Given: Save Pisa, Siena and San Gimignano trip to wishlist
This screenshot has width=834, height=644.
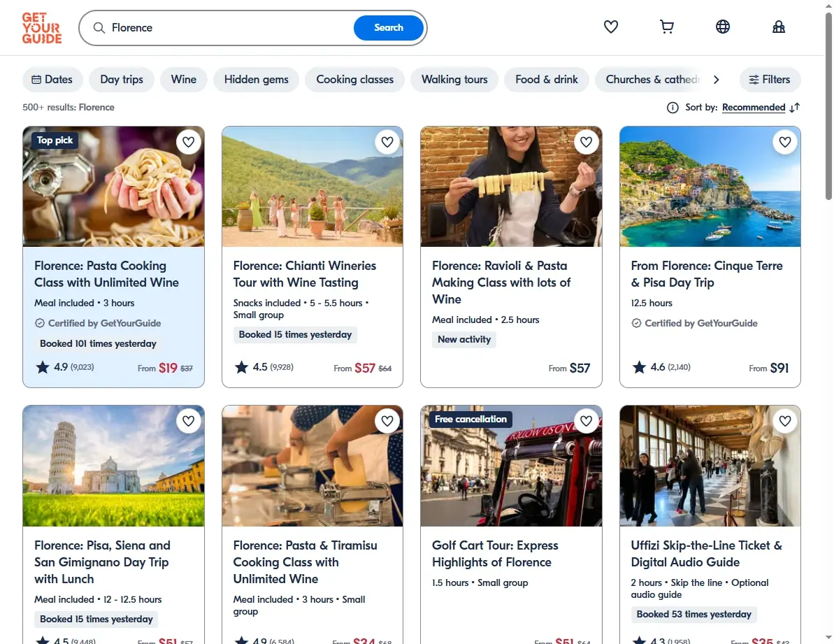Looking at the screenshot, I should tap(188, 421).
